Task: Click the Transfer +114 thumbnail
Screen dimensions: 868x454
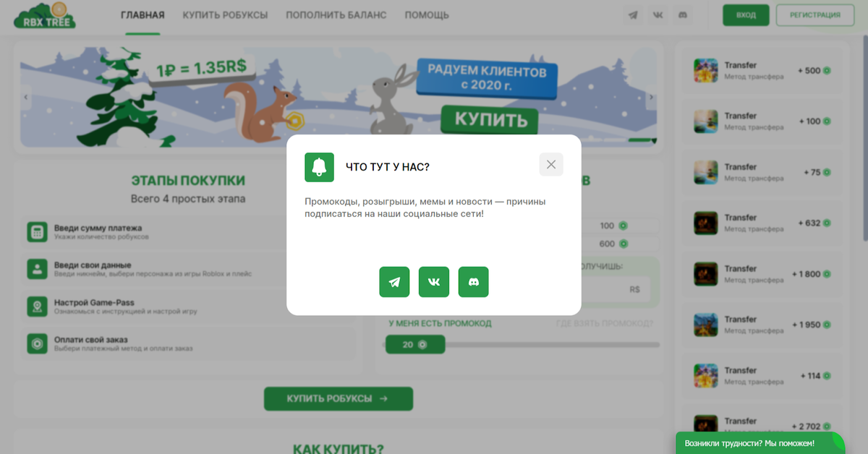Action: pos(705,376)
